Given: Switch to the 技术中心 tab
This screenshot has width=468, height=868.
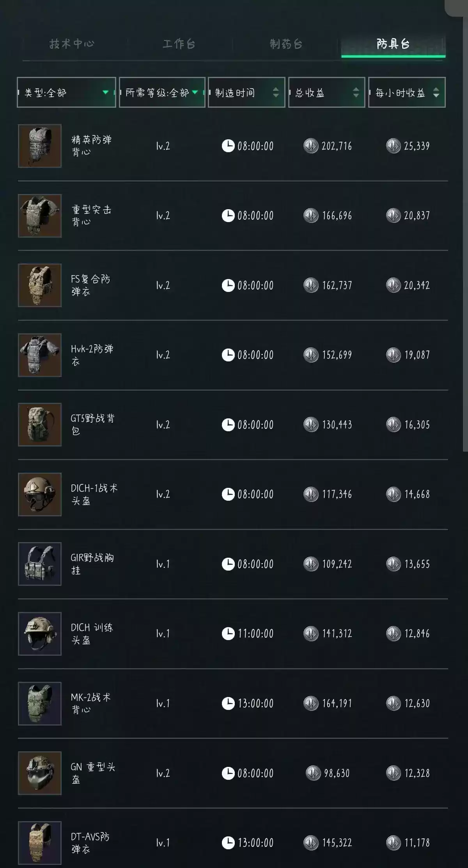Looking at the screenshot, I should pyautogui.click(x=72, y=44).
